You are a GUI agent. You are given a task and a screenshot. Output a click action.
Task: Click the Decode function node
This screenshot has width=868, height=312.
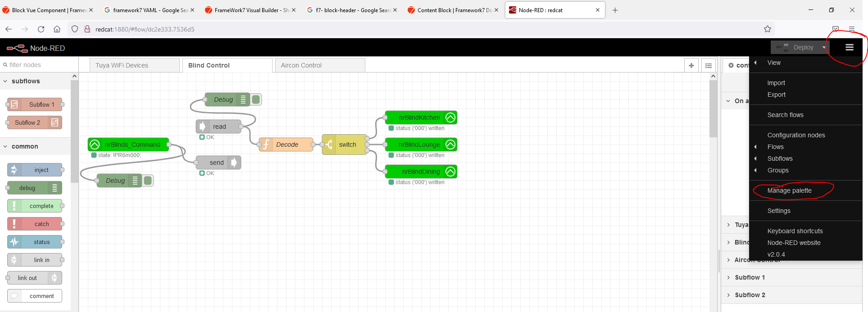pyautogui.click(x=286, y=145)
